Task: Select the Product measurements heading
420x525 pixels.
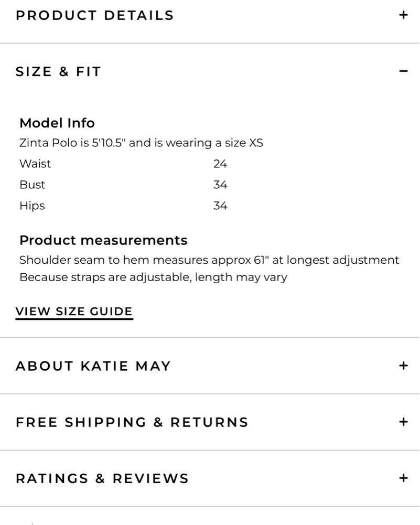Action: tap(103, 240)
